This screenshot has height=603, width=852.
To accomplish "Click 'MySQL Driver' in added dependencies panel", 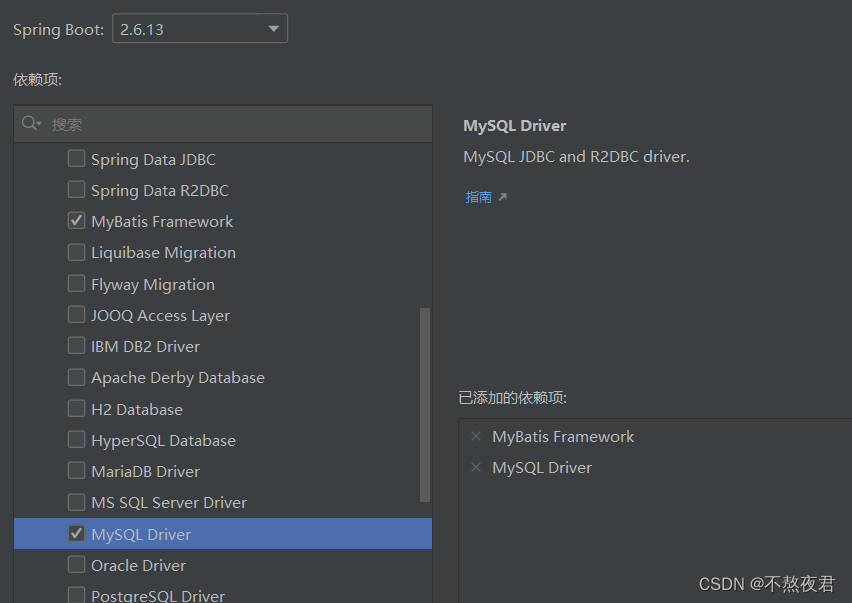I will pyautogui.click(x=542, y=468).
